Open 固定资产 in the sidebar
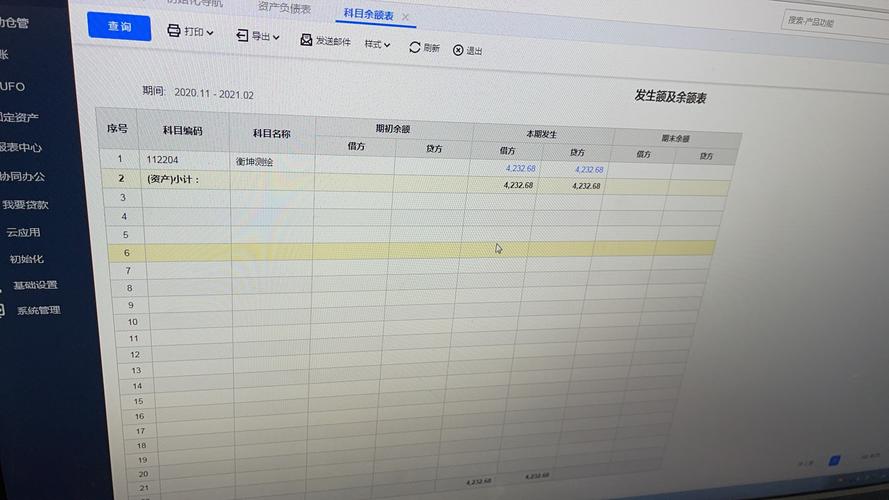 pyautogui.click(x=19, y=117)
